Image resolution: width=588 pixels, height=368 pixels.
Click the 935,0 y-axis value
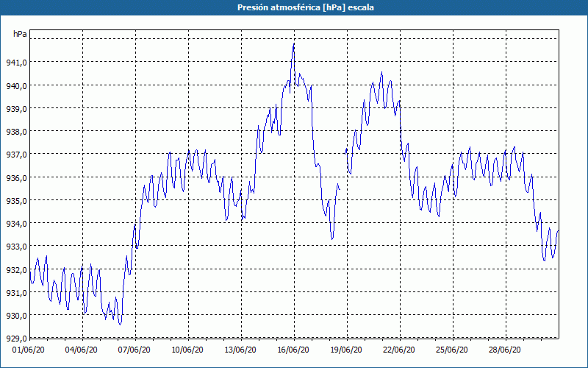16,201
